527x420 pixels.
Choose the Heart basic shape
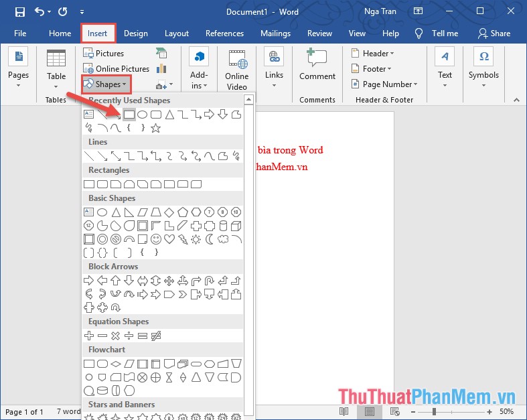(169, 239)
